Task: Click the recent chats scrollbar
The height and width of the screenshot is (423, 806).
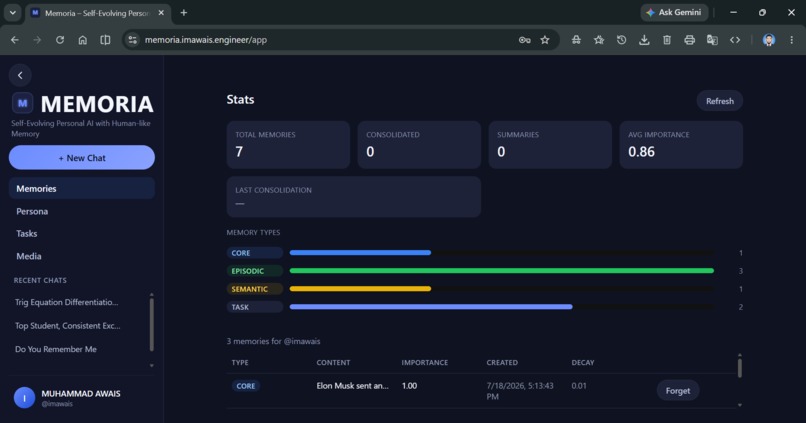Action: pos(152,324)
